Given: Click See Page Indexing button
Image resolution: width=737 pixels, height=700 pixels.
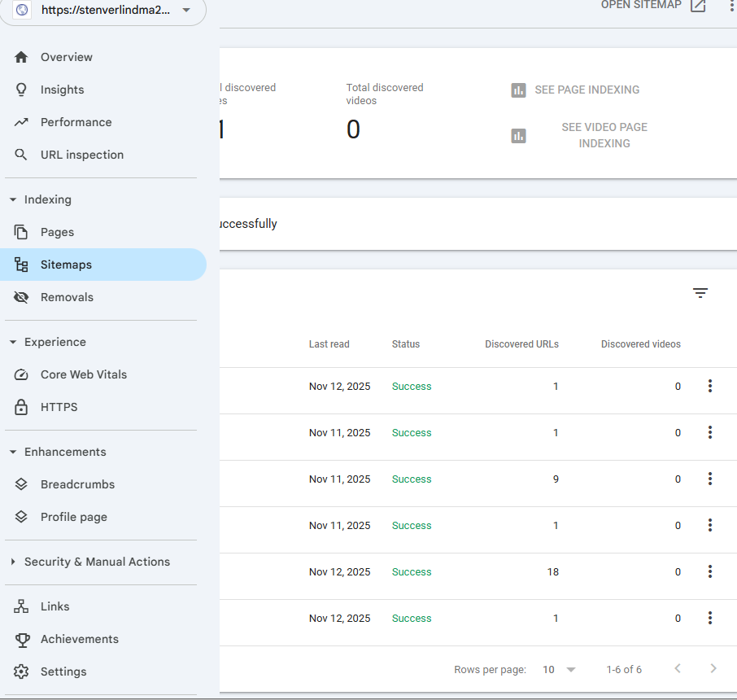Looking at the screenshot, I should 576,90.
